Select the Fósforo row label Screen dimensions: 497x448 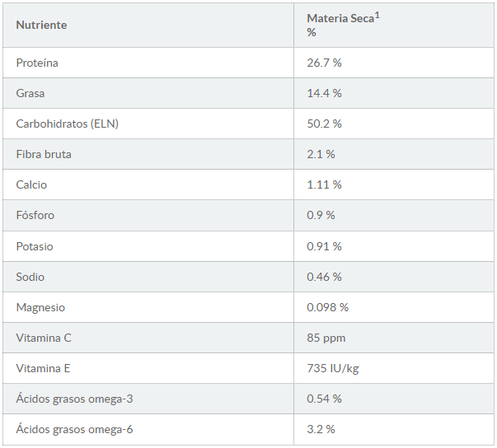(x=35, y=215)
